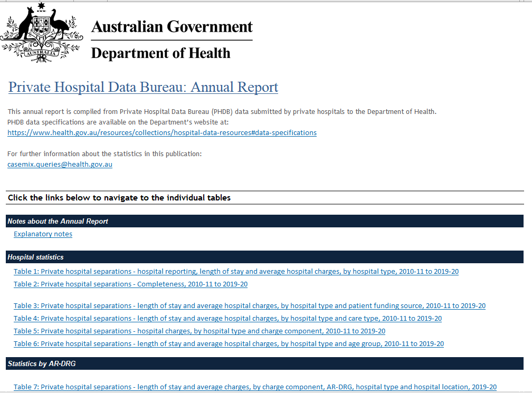
Task: Click the 'This annual report is compiled' sentence
Action: 222,111
